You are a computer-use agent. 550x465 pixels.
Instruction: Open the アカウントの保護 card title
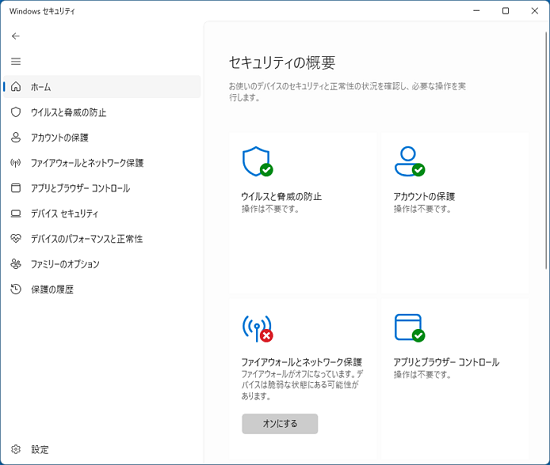pyautogui.click(x=424, y=196)
